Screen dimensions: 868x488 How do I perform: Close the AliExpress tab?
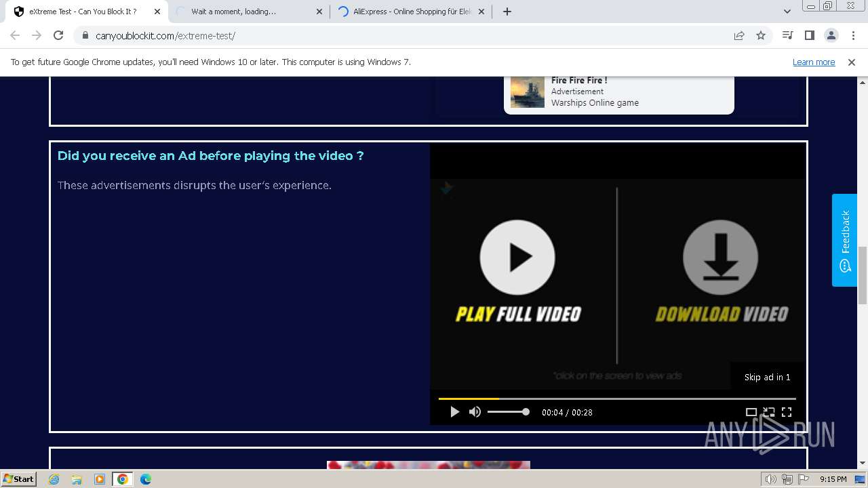click(482, 12)
